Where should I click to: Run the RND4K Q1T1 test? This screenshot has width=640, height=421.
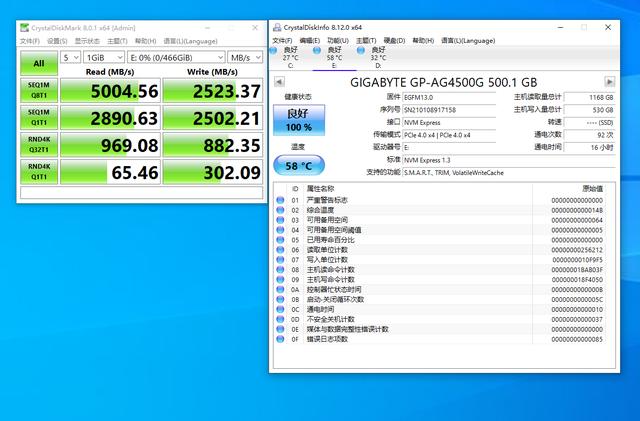39,172
